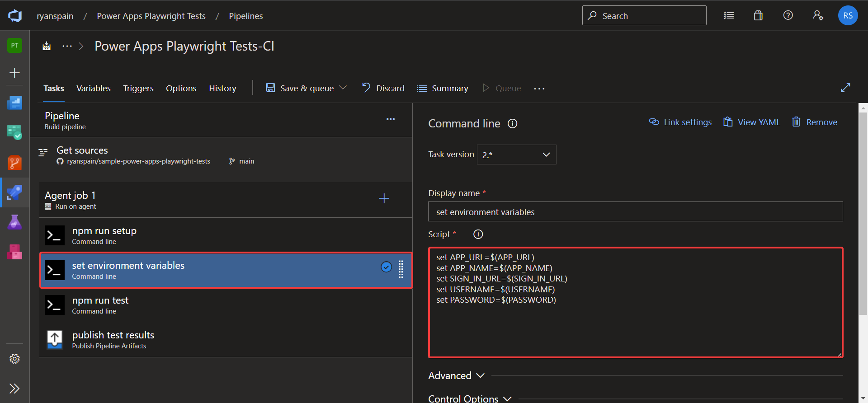
Task: Toggle checkmark on set environment variables task
Action: click(386, 267)
